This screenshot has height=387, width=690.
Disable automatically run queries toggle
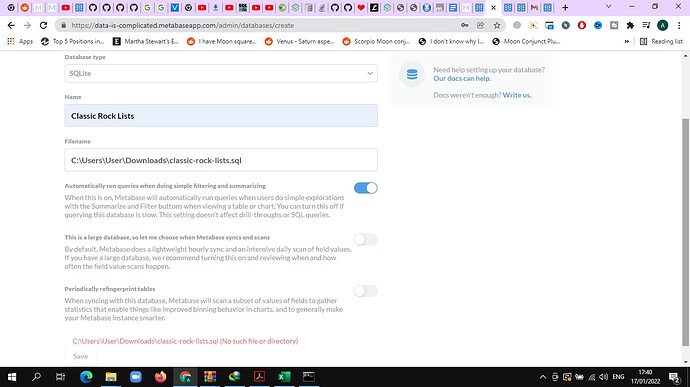pos(366,188)
